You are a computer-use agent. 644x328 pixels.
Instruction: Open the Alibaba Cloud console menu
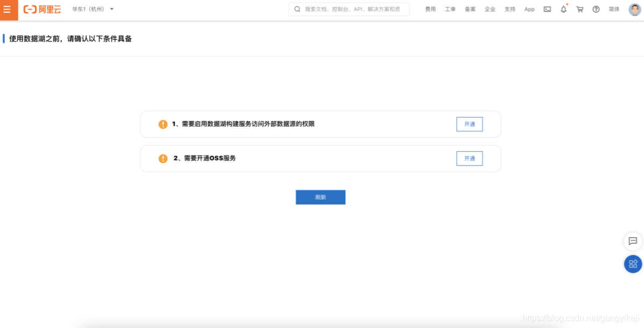[8, 9]
